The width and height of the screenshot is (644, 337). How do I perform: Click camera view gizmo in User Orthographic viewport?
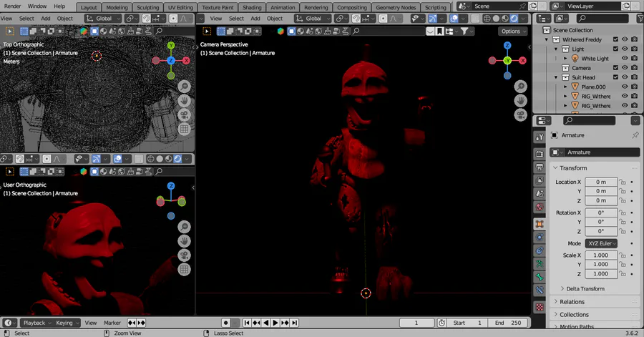[x=184, y=255]
